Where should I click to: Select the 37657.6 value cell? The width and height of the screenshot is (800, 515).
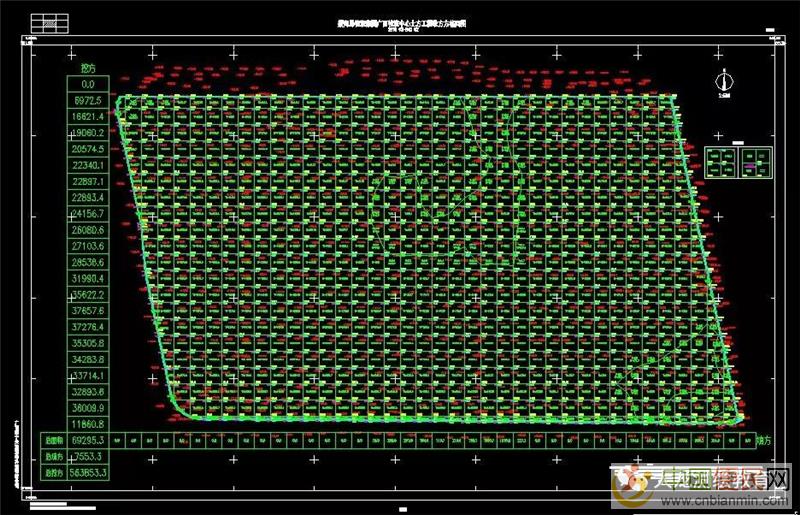[x=85, y=310]
